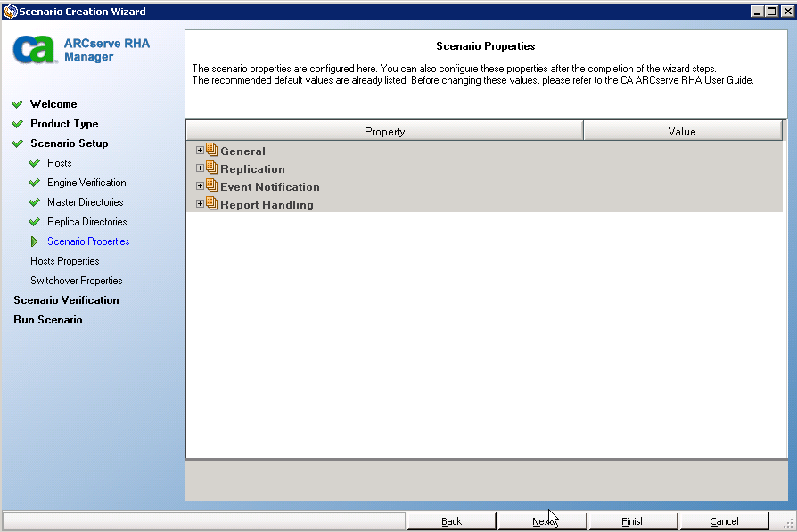Expand the General property group

(200, 151)
